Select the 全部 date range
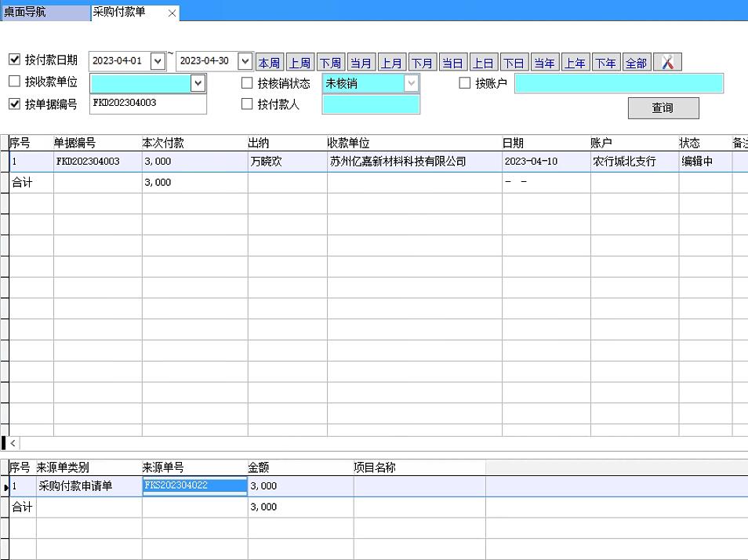The width and height of the screenshot is (748, 560). click(636, 63)
